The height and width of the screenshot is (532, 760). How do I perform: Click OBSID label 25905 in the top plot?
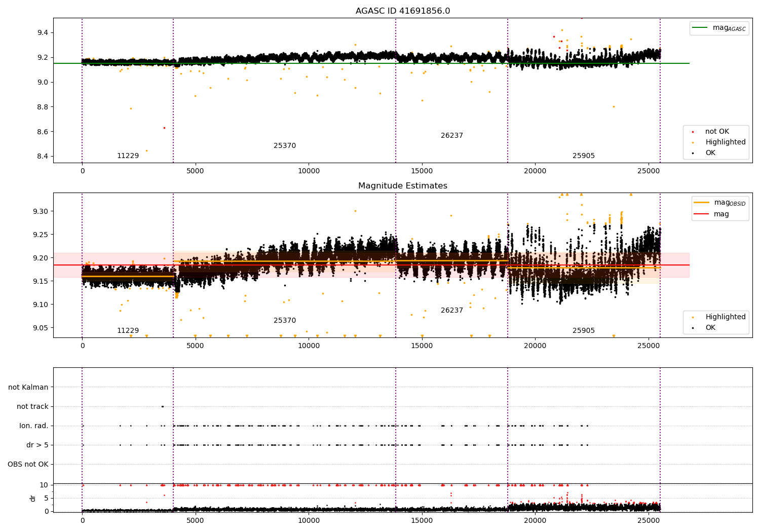pyautogui.click(x=584, y=156)
